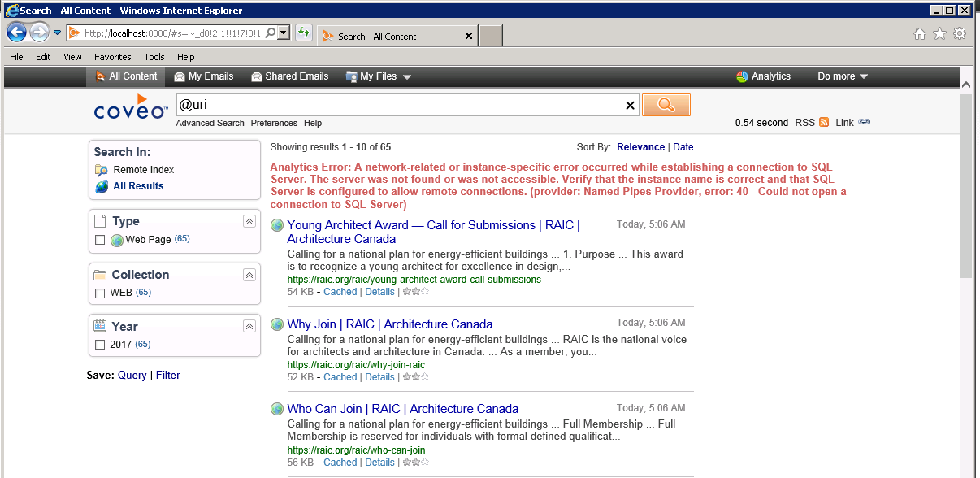Open the Do more dropdown
This screenshot has height=478, width=980.
point(843,76)
